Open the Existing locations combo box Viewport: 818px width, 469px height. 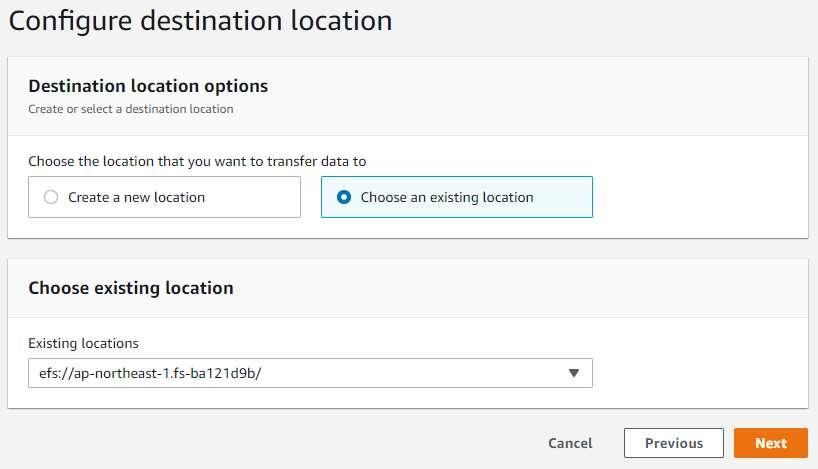[310, 373]
